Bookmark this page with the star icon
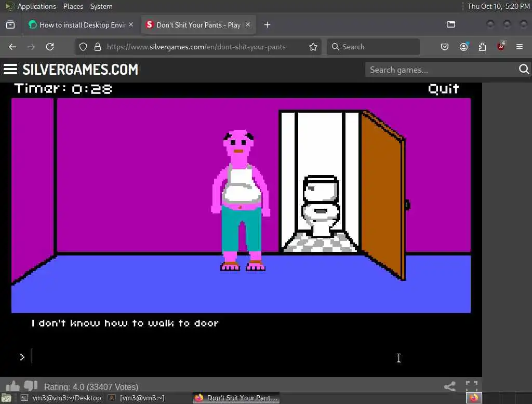The width and height of the screenshot is (532, 404). point(313,47)
